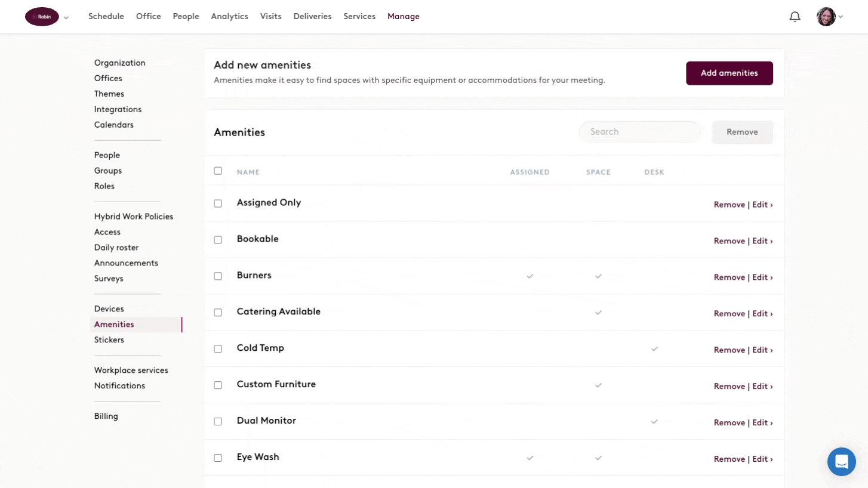Edit the Bookable amenity
This screenshot has height=488, width=868.
(762, 241)
